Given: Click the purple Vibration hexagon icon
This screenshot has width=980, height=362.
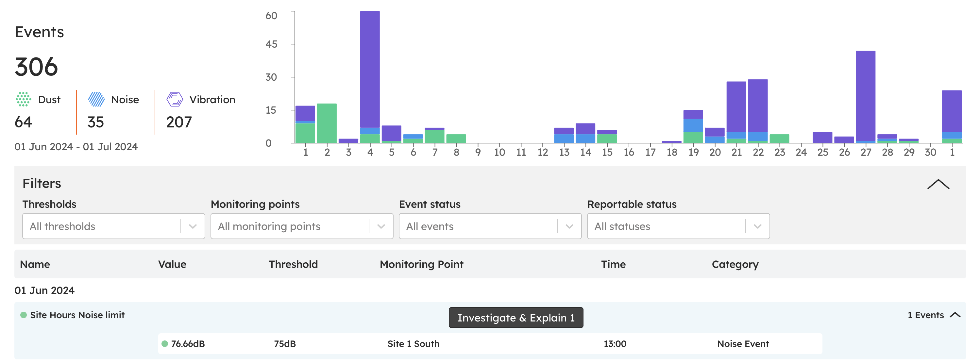Looking at the screenshot, I should [x=175, y=99].
